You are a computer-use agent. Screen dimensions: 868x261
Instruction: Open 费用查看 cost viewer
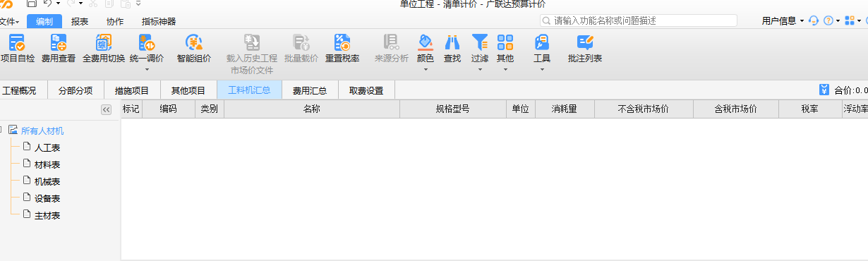59,49
